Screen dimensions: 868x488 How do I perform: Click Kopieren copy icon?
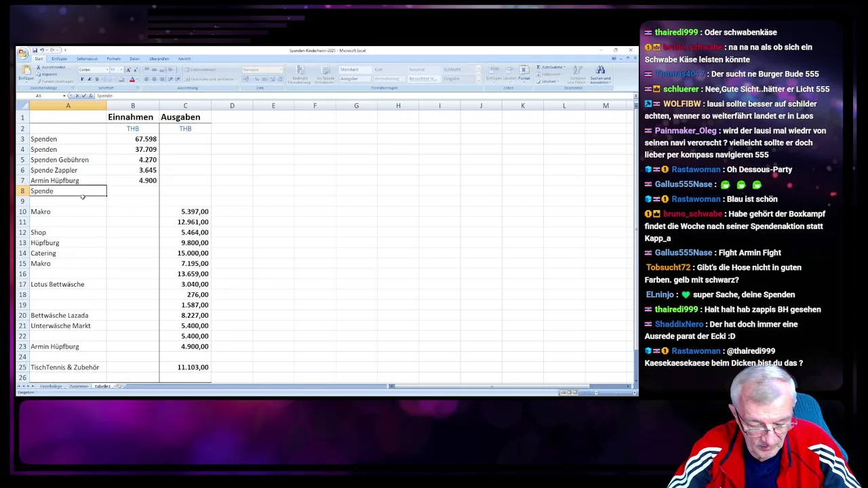pyautogui.click(x=39, y=74)
